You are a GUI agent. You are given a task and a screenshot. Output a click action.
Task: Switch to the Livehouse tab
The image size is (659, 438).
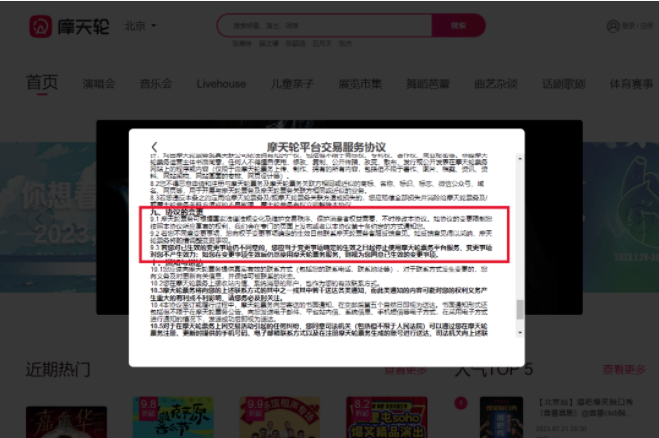(x=221, y=83)
